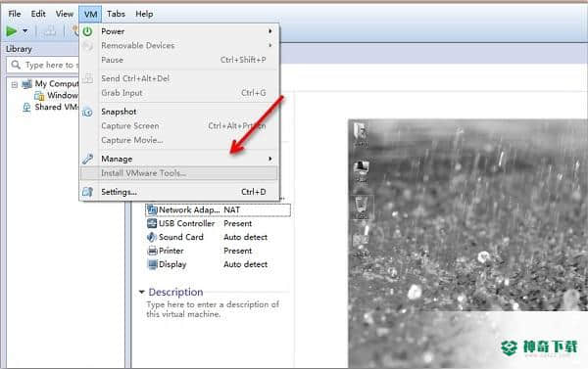Choose Install VMware Tools...
Image resolution: width=588 pixels, height=369 pixels.
click(x=179, y=173)
